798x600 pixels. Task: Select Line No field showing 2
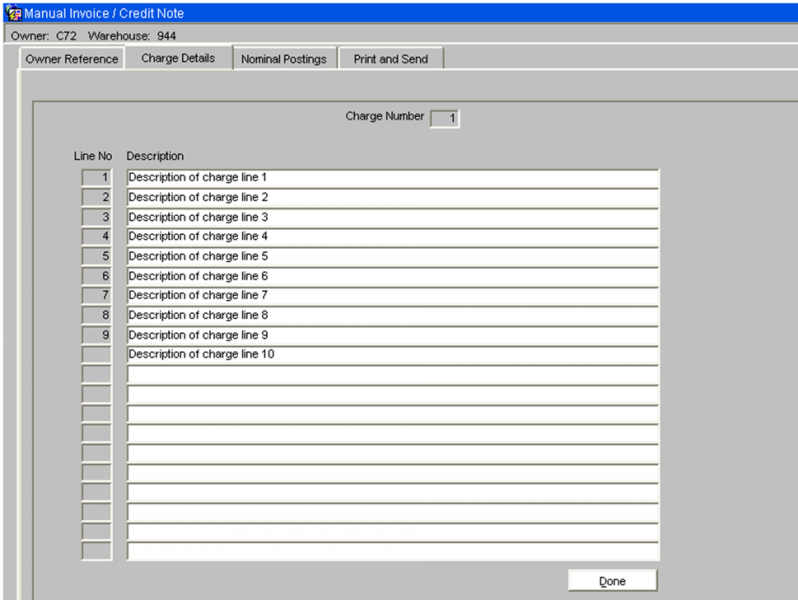pyautogui.click(x=97, y=197)
